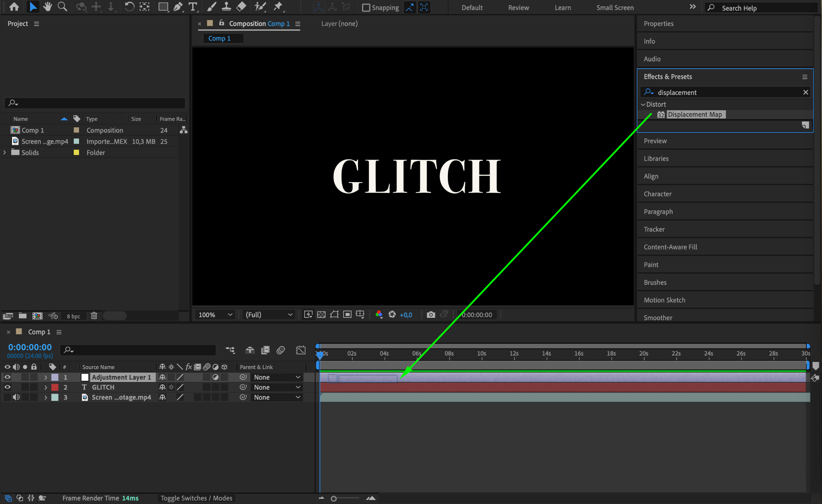The height and width of the screenshot is (504, 822).
Task: Open the Character panel
Action: point(657,194)
